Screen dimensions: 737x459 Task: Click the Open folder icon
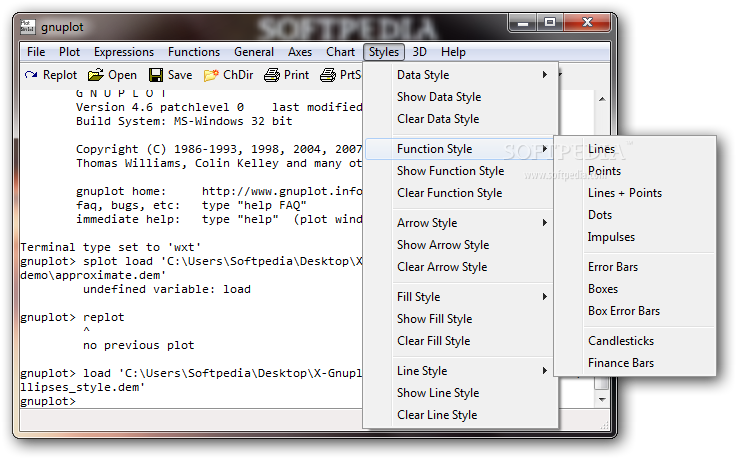tap(95, 75)
